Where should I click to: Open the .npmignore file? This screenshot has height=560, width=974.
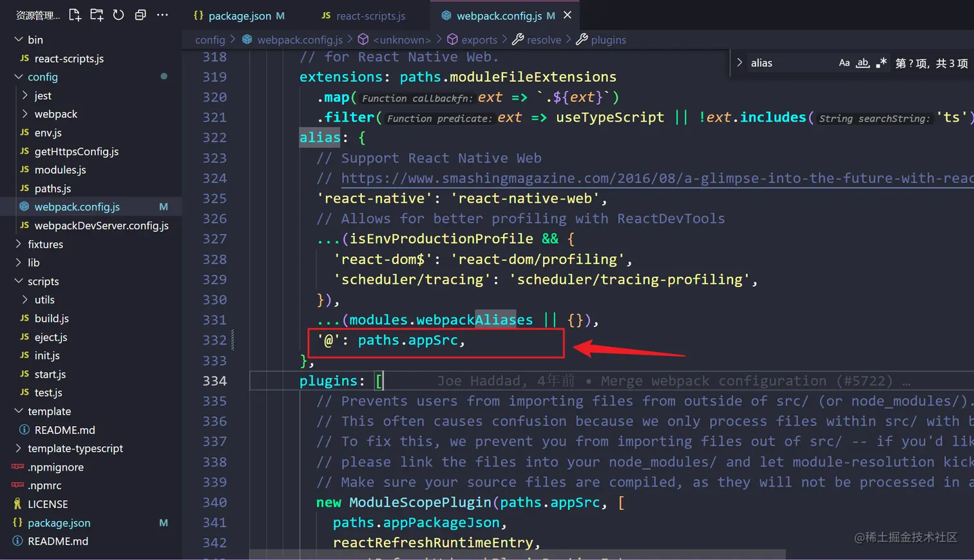tap(91, 467)
